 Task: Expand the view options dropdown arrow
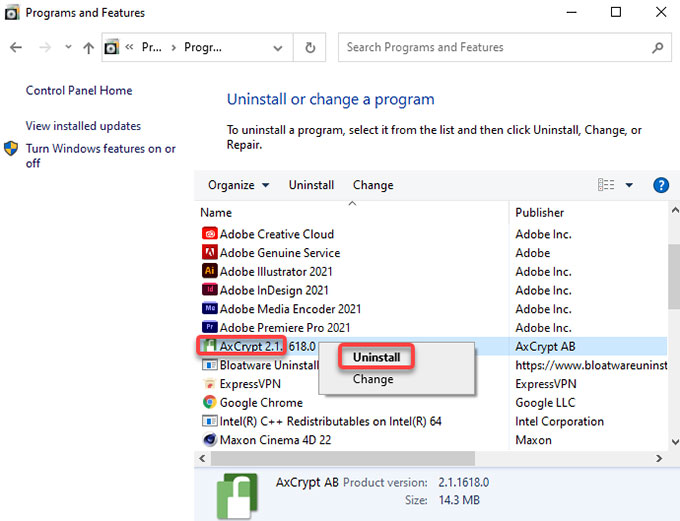tap(629, 185)
